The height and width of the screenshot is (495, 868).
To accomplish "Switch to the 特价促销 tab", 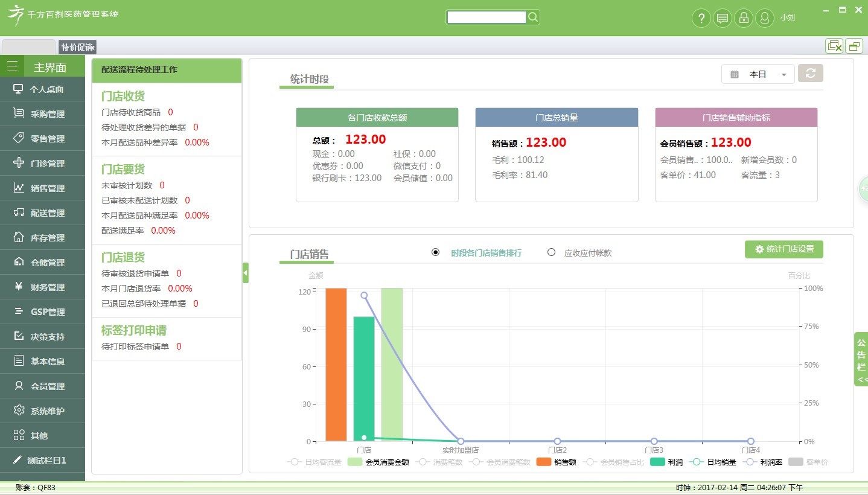I will click(77, 47).
